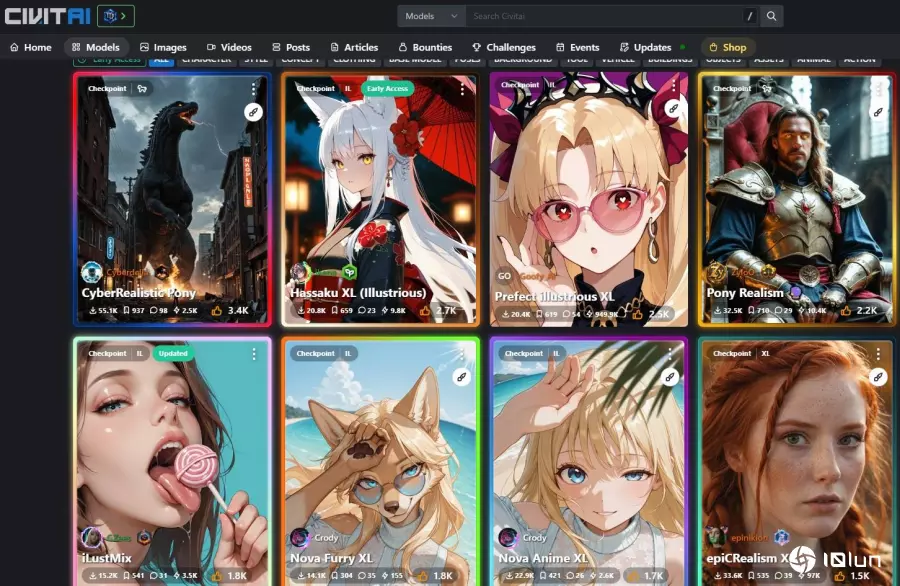The image size is (900, 586).
Task: Open options menu on Nova Furry XL card
Action: click(462, 354)
